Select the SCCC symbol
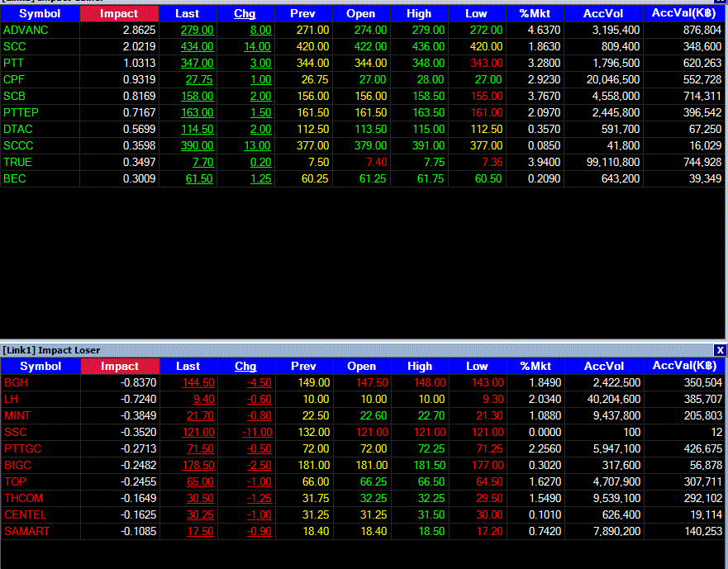 tap(18, 145)
